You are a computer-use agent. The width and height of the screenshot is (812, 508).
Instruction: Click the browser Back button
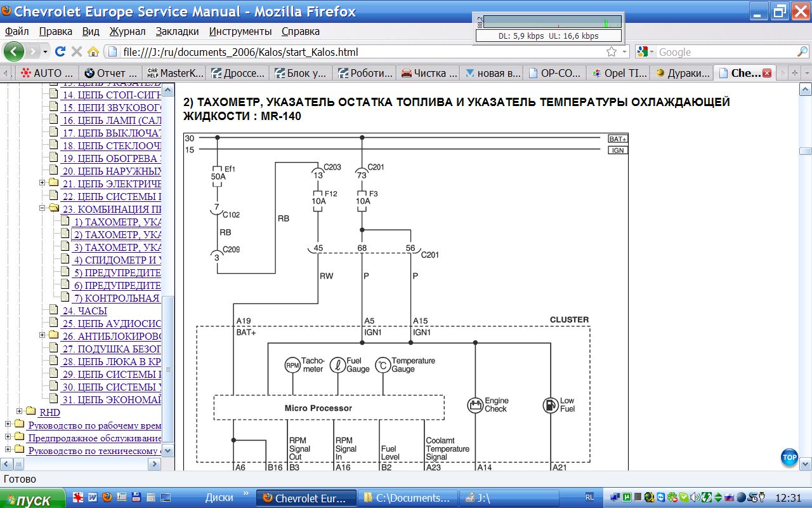pyautogui.click(x=14, y=51)
